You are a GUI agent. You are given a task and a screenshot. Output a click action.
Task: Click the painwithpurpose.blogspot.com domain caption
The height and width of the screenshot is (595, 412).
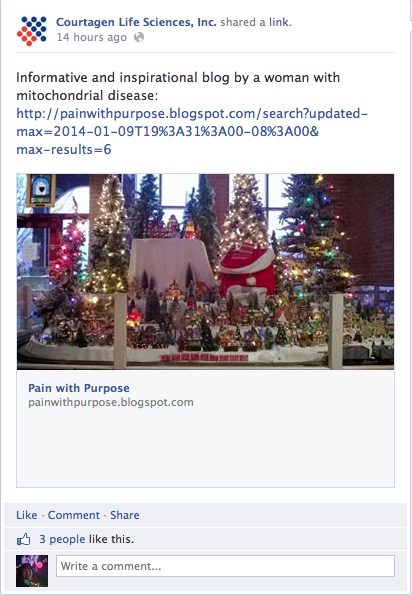111,402
